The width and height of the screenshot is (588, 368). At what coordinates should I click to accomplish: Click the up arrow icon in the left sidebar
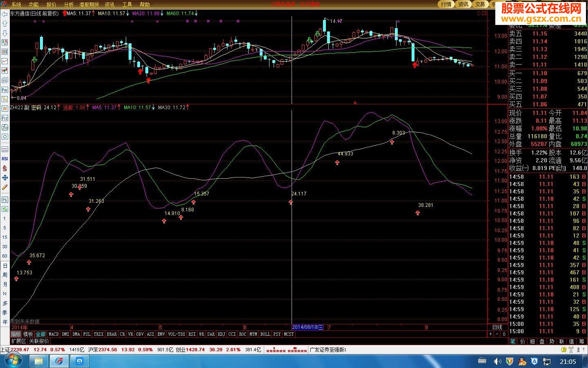[x=5, y=24]
